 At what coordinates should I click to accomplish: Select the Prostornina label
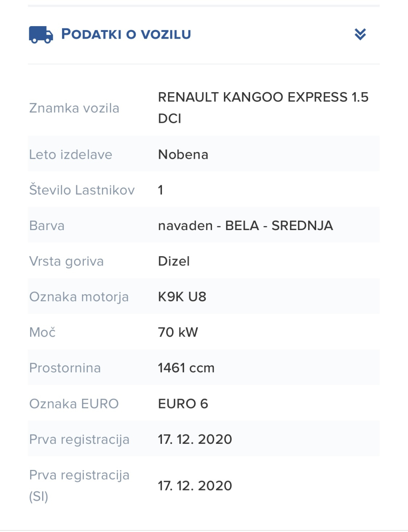pos(65,368)
